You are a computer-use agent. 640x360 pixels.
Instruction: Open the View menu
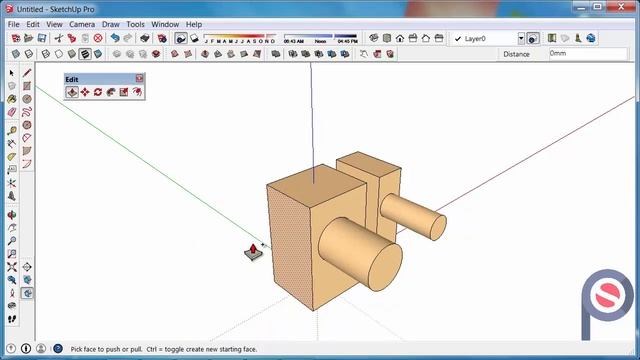(x=54, y=24)
